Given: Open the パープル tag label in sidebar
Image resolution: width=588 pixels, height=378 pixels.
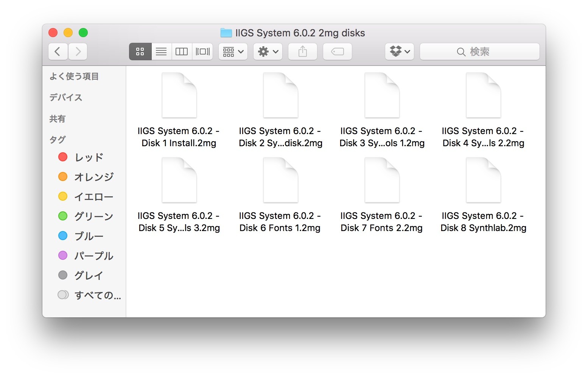Looking at the screenshot, I should coord(94,256).
